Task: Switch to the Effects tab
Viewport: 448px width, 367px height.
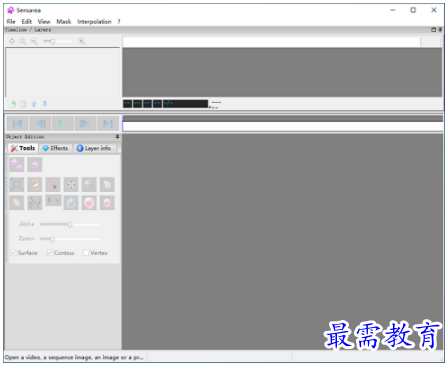Action: 55,148
